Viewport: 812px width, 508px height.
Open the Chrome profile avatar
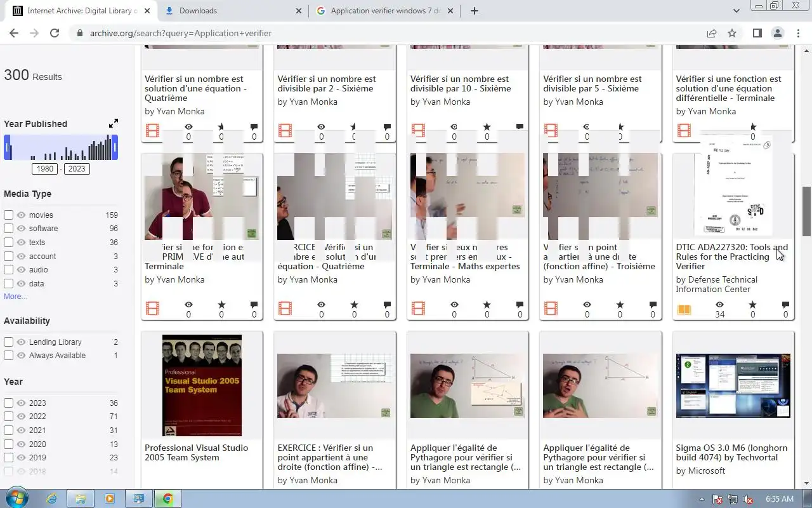coord(777,33)
